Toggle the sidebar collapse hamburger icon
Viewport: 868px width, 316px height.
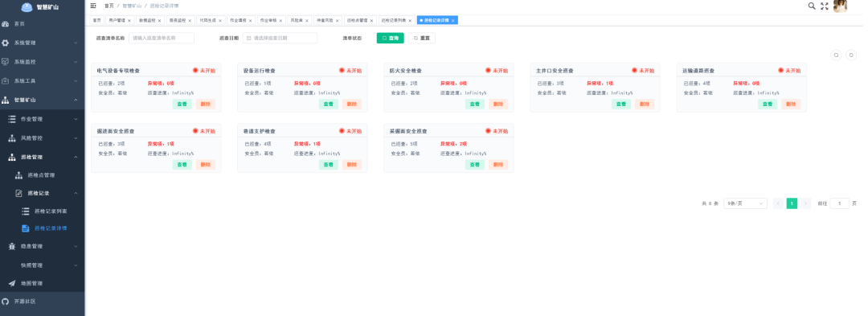[93, 6]
